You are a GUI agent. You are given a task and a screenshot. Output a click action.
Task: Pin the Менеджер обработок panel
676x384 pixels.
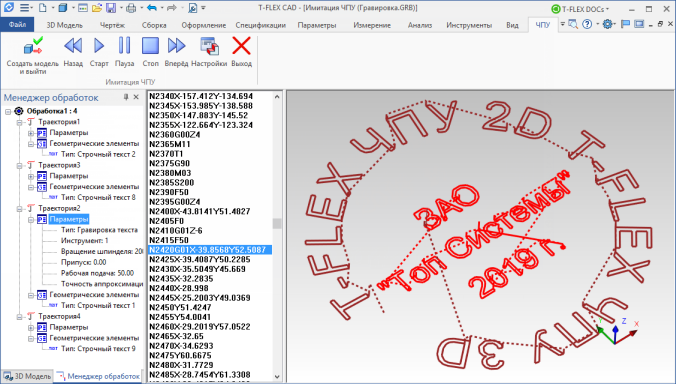coord(126,97)
